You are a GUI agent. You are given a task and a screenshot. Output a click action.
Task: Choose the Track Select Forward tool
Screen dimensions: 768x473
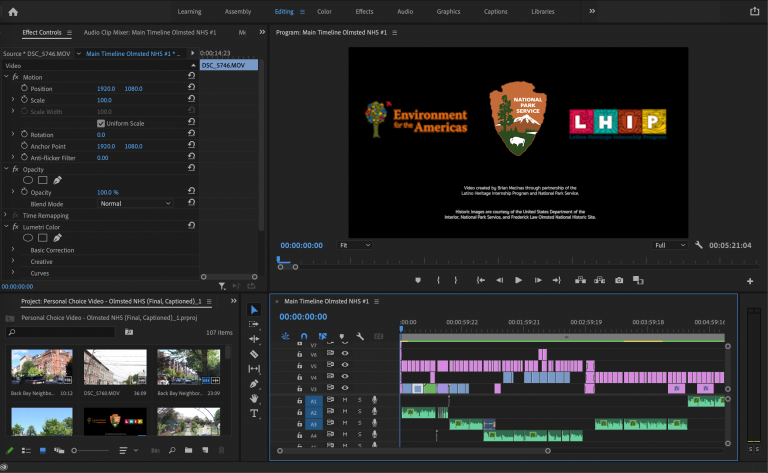[x=254, y=324]
